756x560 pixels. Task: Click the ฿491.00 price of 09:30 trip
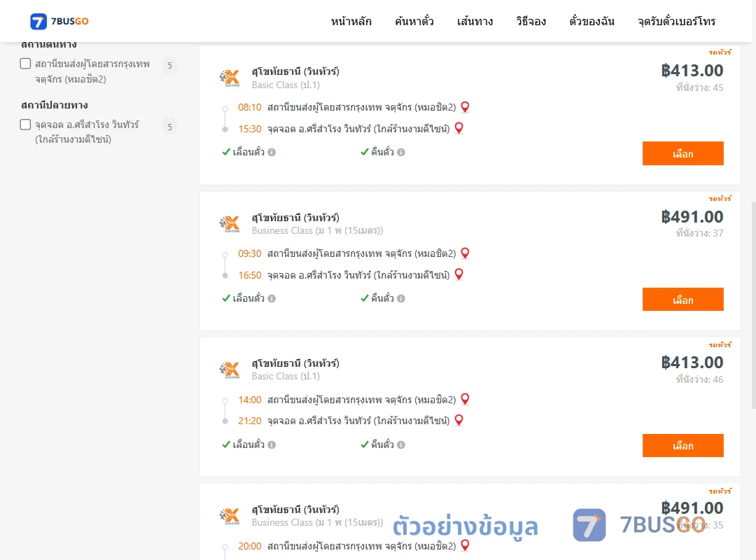tap(692, 216)
